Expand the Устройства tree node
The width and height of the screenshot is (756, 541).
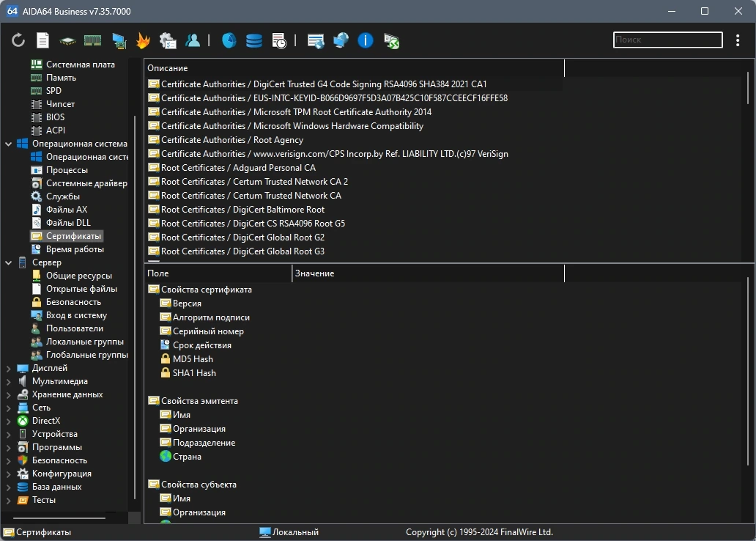(8, 434)
